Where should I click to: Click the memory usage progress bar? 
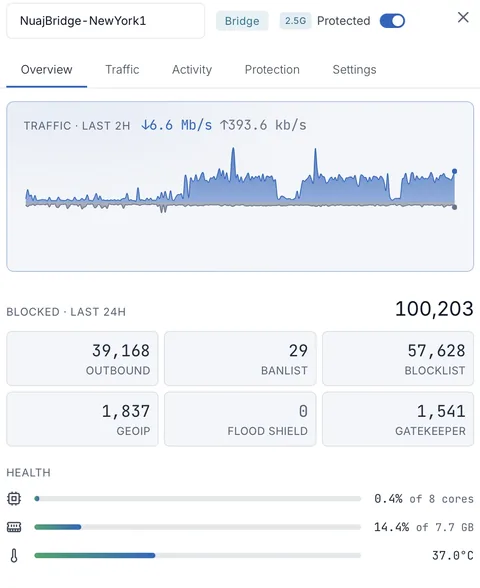pyautogui.click(x=198, y=527)
